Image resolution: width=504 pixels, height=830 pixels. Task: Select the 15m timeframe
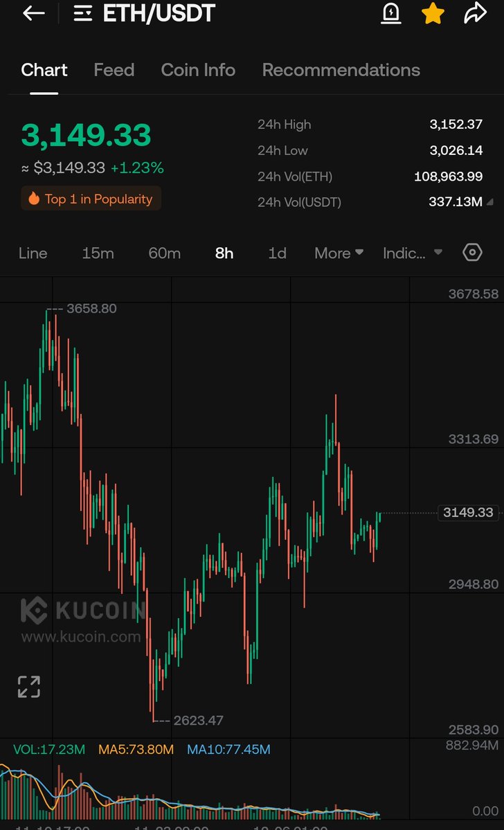(98, 253)
